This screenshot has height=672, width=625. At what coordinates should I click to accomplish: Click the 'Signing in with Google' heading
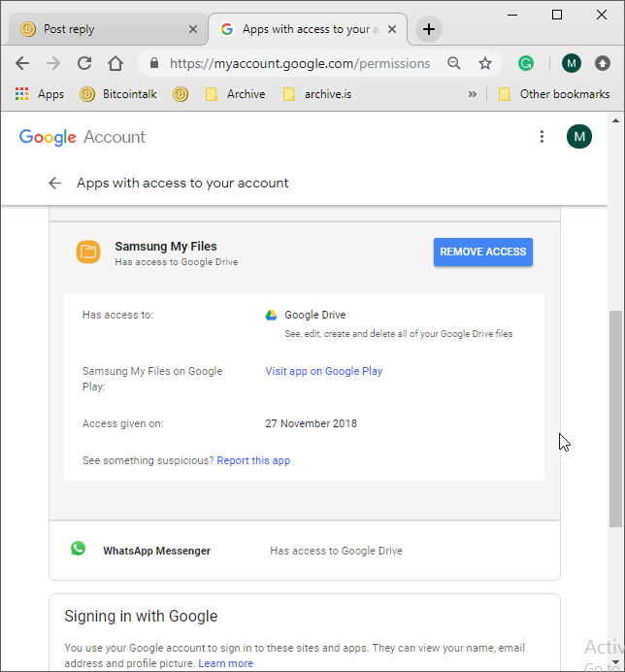coord(141,617)
